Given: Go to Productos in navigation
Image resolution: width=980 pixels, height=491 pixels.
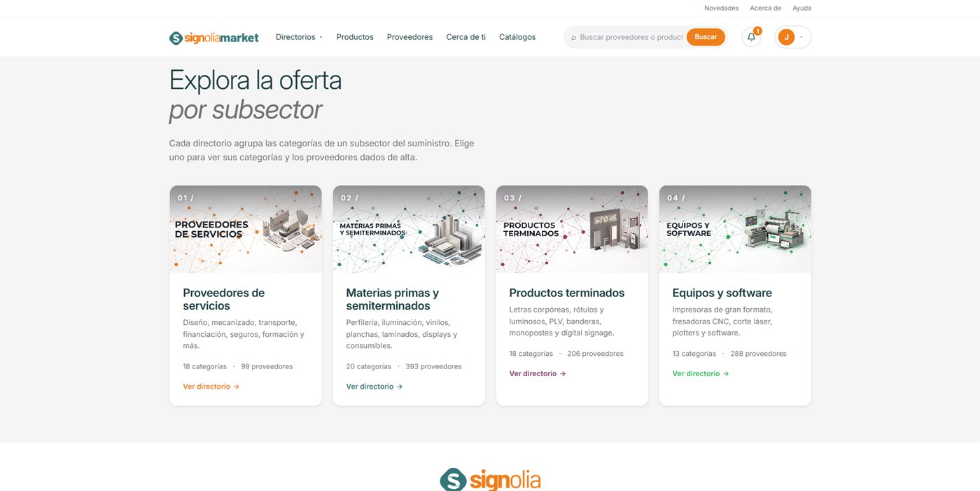Looking at the screenshot, I should (x=355, y=37).
